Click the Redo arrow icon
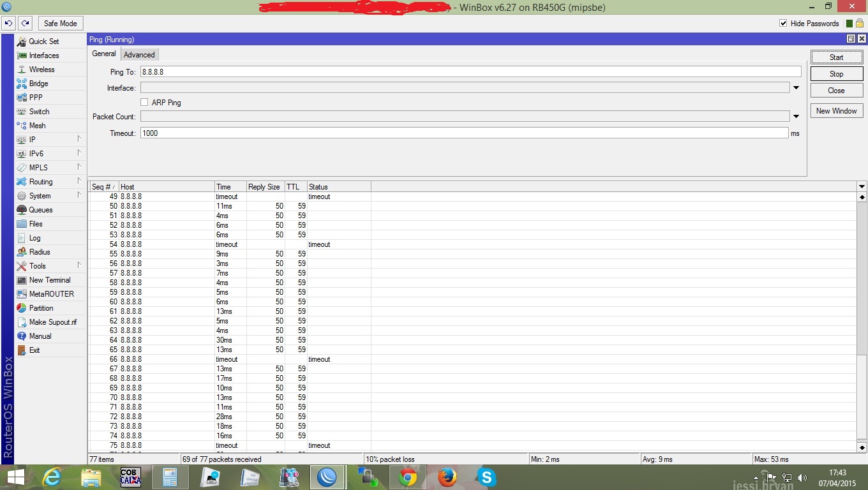The image size is (868, 490). (26, 24)
